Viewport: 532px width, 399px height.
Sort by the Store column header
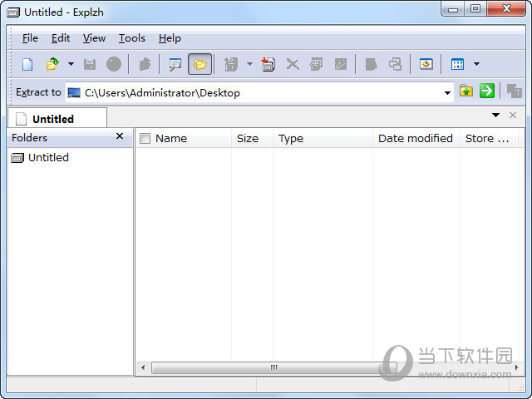(487, 139)
